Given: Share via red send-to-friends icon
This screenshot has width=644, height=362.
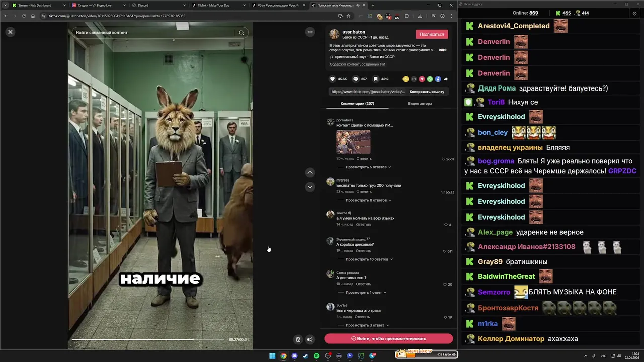Looking at the screenshot, I should (422, 79).
